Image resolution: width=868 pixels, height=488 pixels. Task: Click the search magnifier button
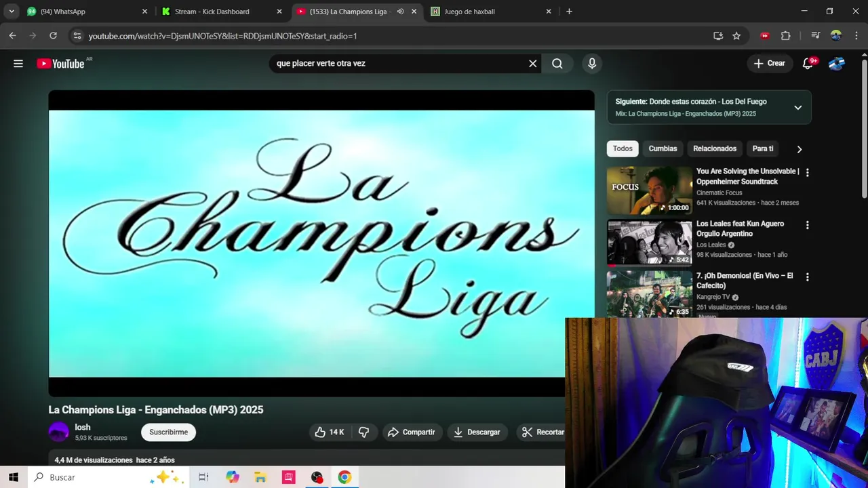pyautogui.click(x=557, y=64)
